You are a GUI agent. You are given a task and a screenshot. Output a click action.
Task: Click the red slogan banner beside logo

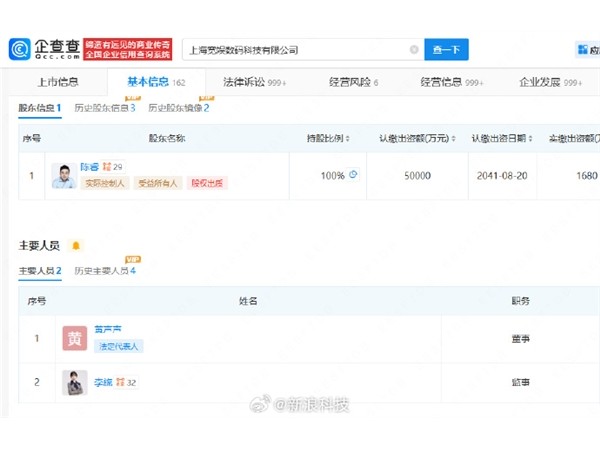(127, 49)
